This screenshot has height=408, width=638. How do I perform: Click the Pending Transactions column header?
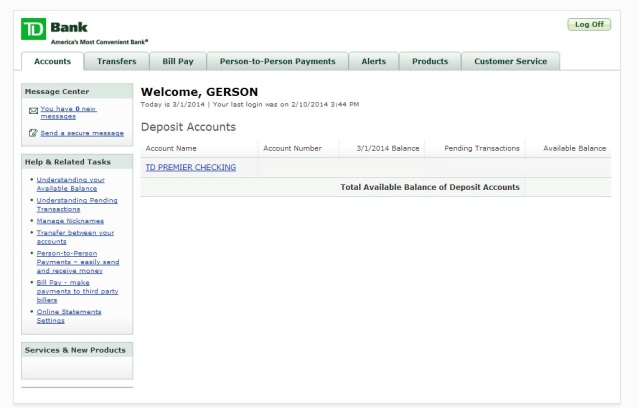click(482, 148)
